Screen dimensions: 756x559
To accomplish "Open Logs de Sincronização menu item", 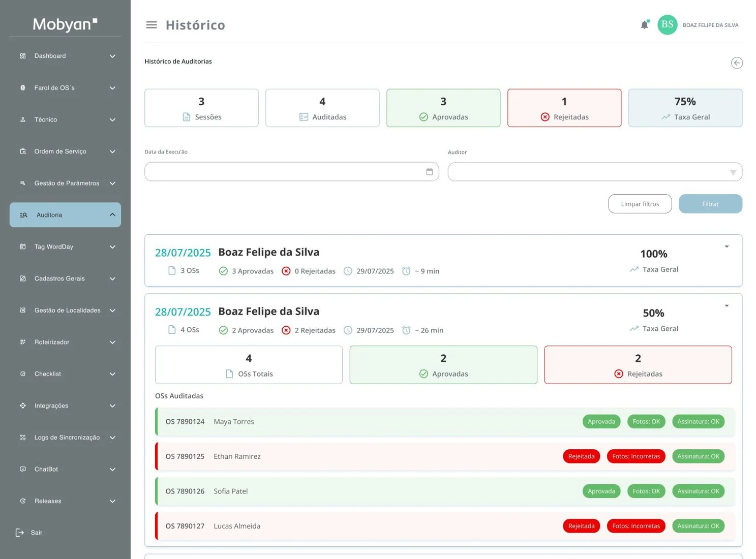I will pyautogui.click(x=65, y=438).
